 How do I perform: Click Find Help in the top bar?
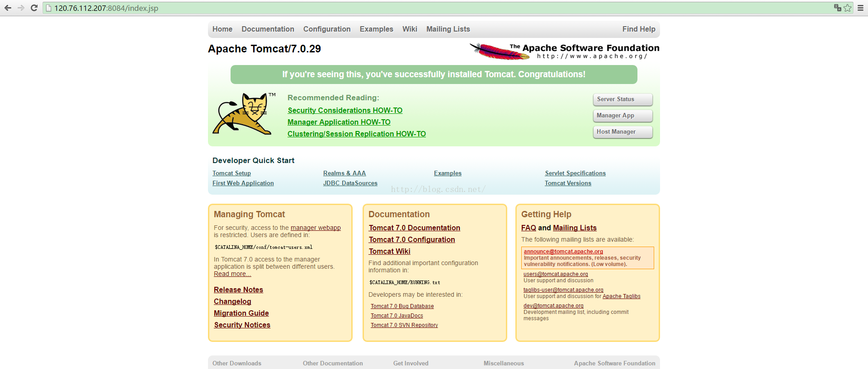[639, 29]
